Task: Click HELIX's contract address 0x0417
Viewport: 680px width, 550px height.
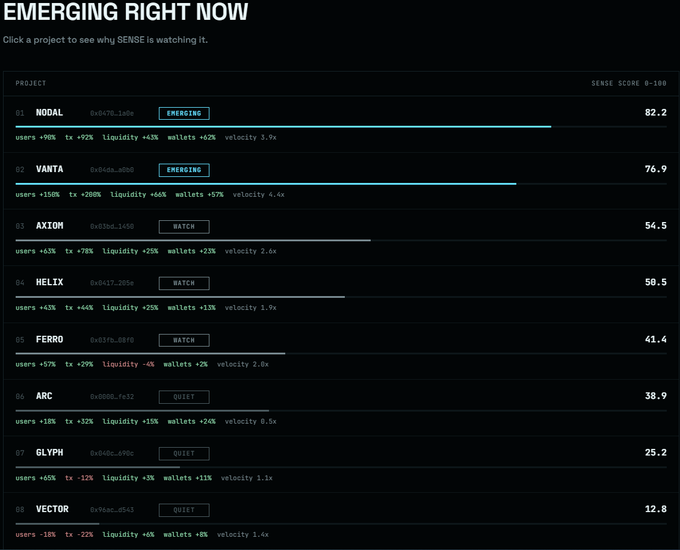Action: click(112, 283)
